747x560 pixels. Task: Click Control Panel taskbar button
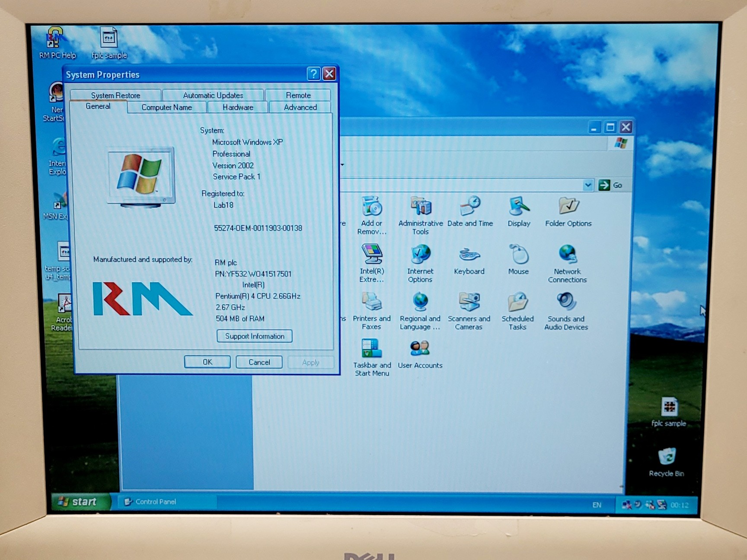pos(166,502)
